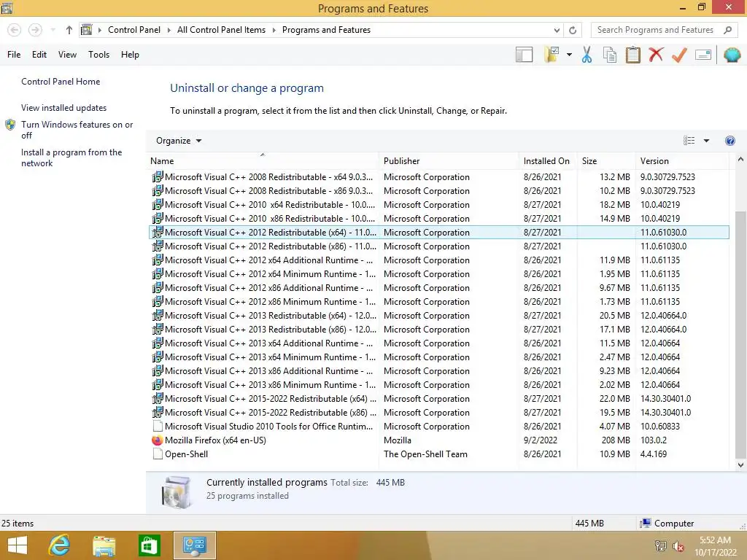
Task: Sort by the Installed On column header
Action: coord(548,161)
